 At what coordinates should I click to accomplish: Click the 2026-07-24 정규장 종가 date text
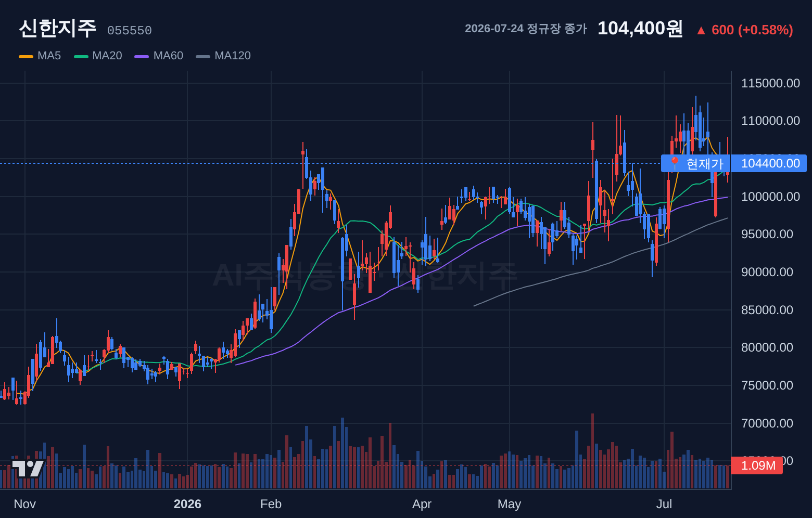[526, 29]
